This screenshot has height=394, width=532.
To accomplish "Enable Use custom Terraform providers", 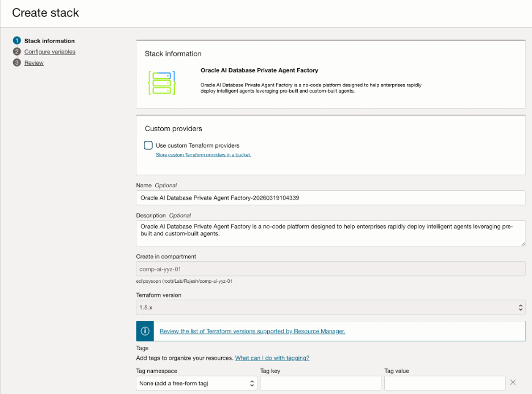I will click(148, 145).
